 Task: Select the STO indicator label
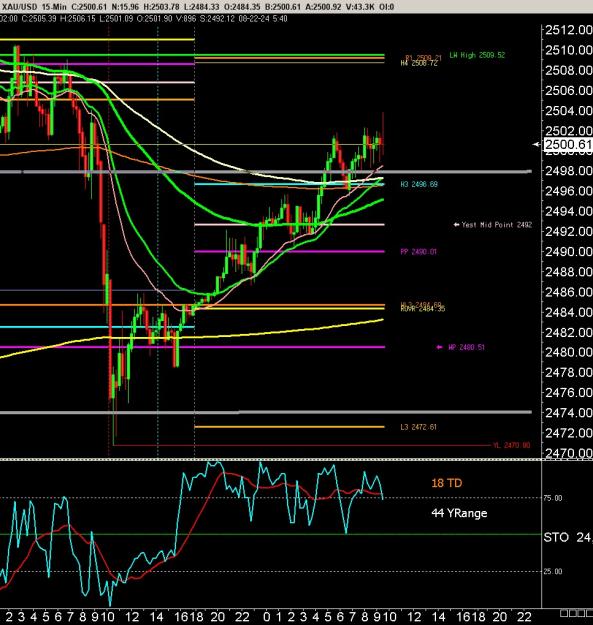[556, 537]
